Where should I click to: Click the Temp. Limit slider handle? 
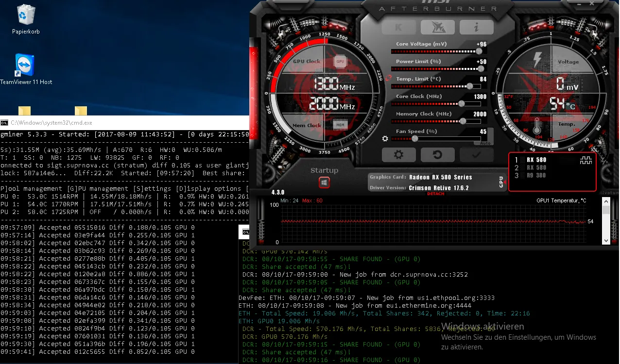(x=470, y=86)
